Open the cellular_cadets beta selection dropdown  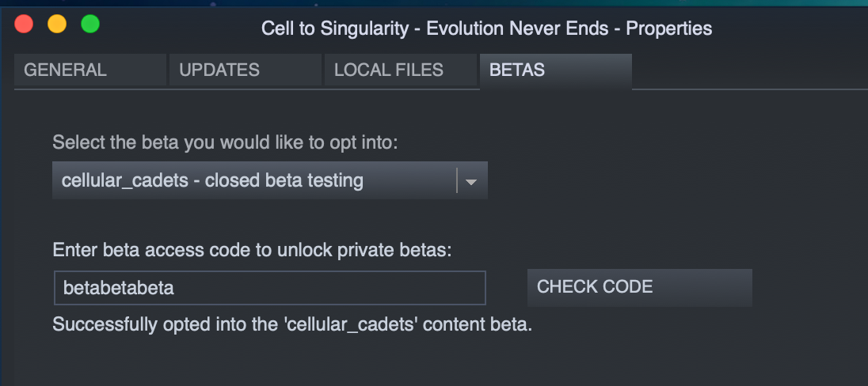tap(269, 180)
